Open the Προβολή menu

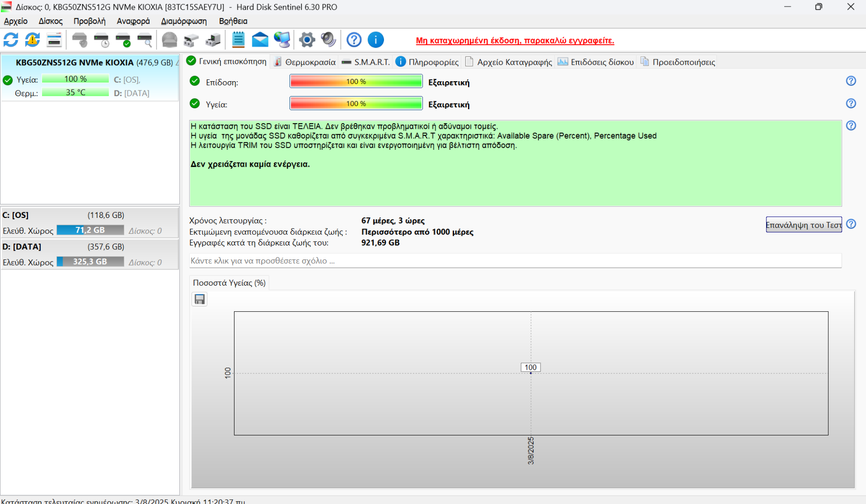89,21
